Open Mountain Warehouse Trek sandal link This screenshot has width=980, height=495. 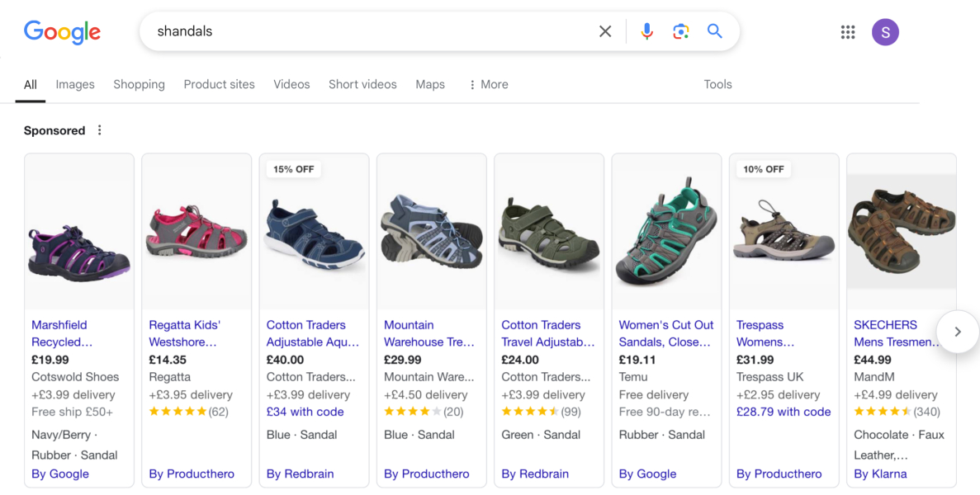click(x=428, y=333)
